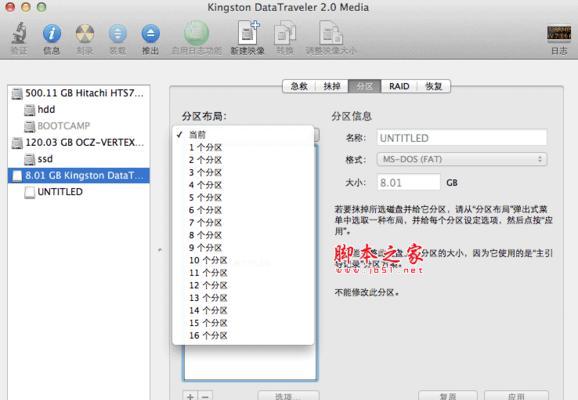Open the Log (日志) icon
This screenshot has height=400, width=578.
pyautogui.click(x=559, y=34)
